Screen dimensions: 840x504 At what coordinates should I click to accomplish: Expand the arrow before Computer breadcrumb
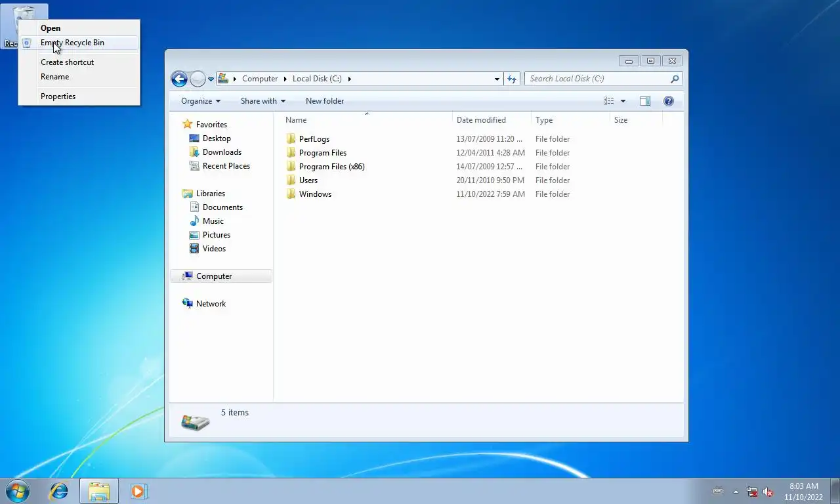coord(234,79)
